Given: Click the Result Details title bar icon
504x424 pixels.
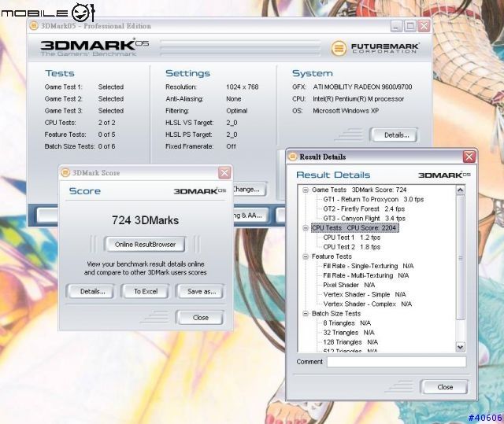Looking at the screenshot, I should point(292,157).
